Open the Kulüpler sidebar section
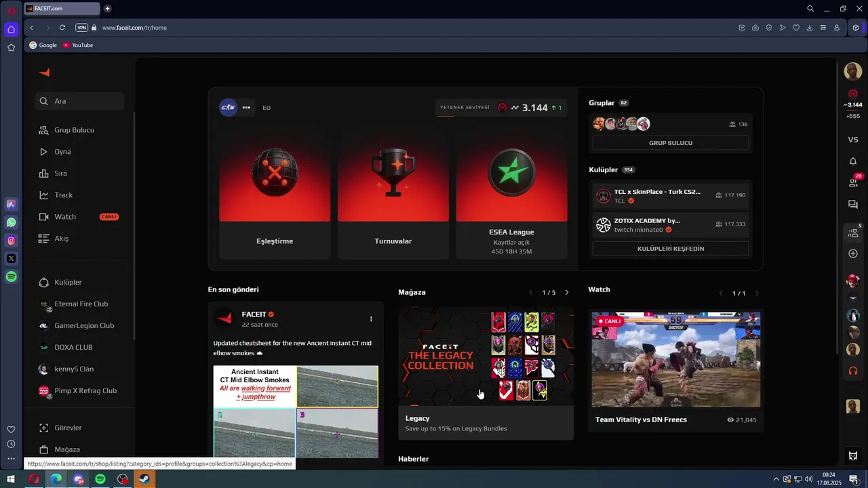 [x=68, y=282]
